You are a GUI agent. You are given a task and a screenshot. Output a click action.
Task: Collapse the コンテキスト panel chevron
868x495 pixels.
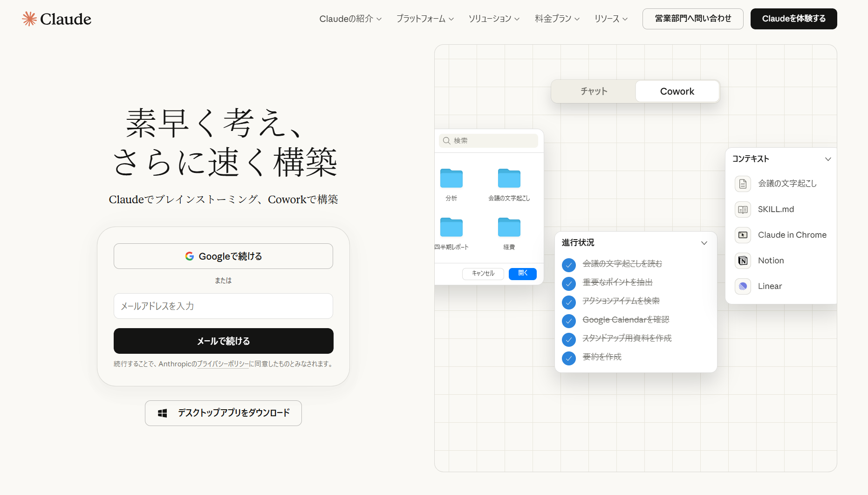[828, 159]
